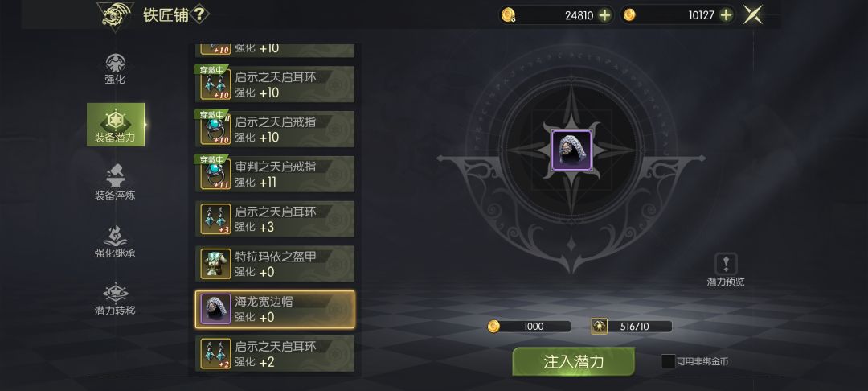Select 特拉玛依之盔甲 armor in the list
The height and width of the screenshot is (391, 868).
[275, 264]
